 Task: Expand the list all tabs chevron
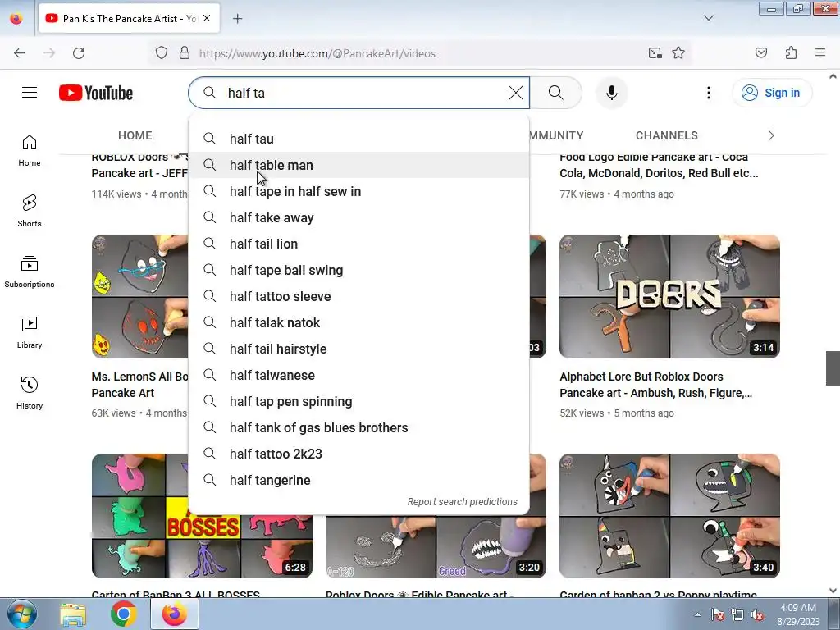(x=708, y=18)
